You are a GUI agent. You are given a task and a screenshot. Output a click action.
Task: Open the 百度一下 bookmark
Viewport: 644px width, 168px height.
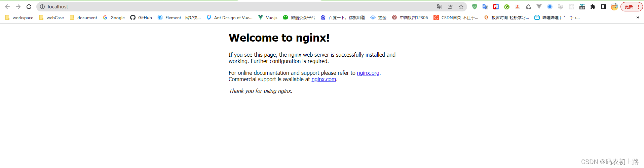click(343, 17)
